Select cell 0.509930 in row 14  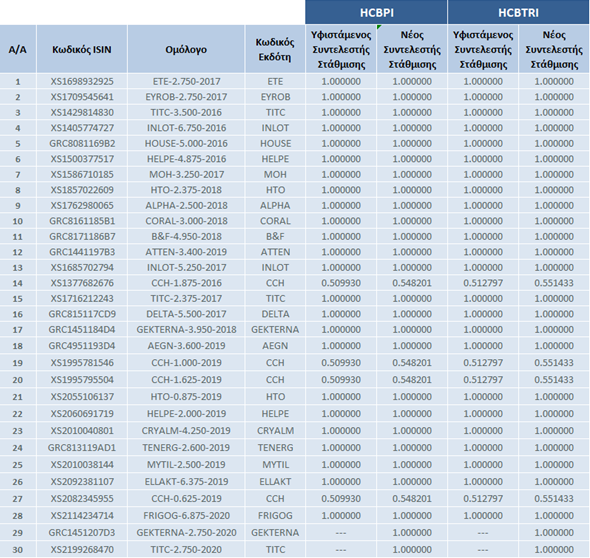(x=341, y=283)
